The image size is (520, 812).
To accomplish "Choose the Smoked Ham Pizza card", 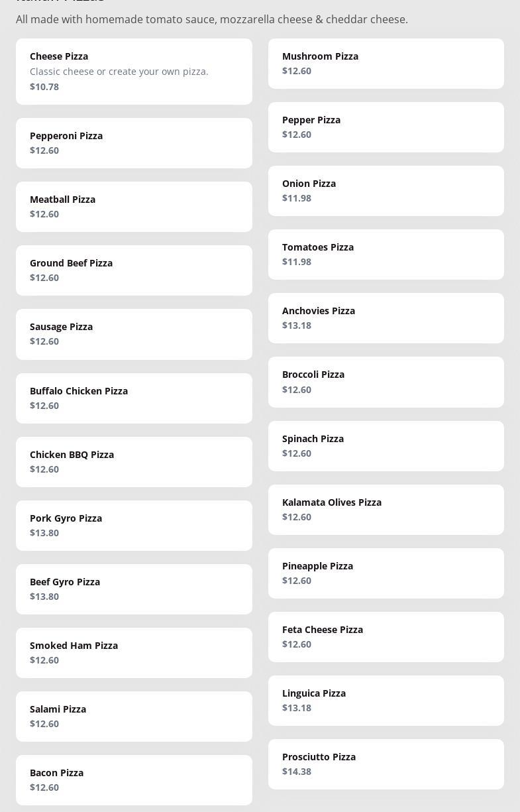I will coord(134,653).
